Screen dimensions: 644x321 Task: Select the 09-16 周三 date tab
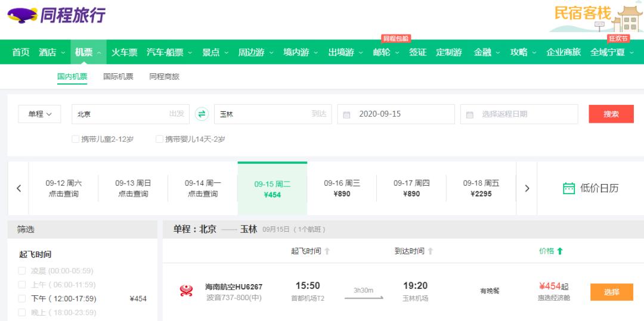342,188
